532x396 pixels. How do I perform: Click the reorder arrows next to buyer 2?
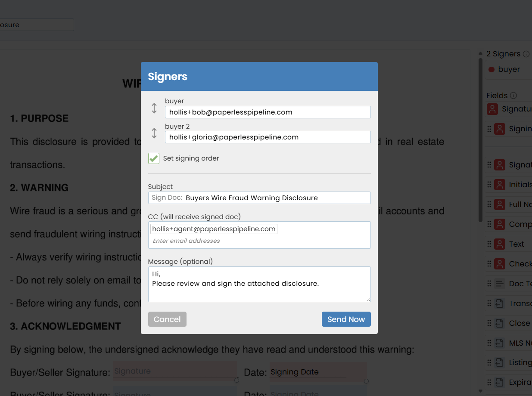(x=154, y=133)
